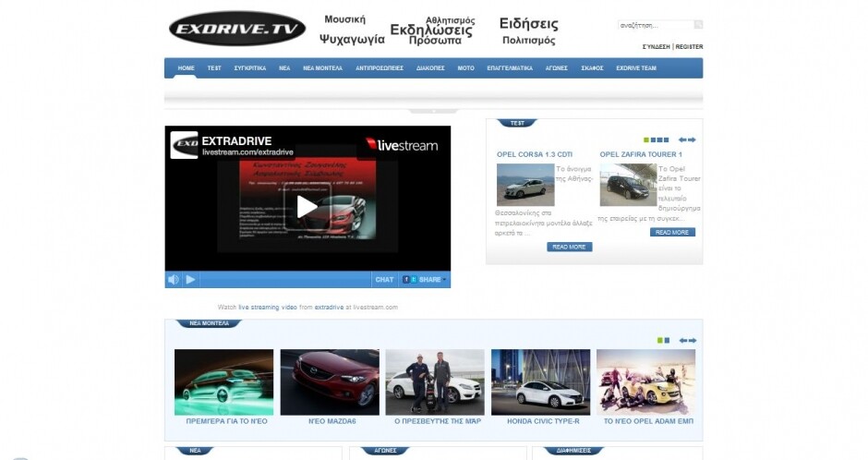868x460 pixels.
Task: Go to previous slide in TEST panel
Action: pos(682,140)
